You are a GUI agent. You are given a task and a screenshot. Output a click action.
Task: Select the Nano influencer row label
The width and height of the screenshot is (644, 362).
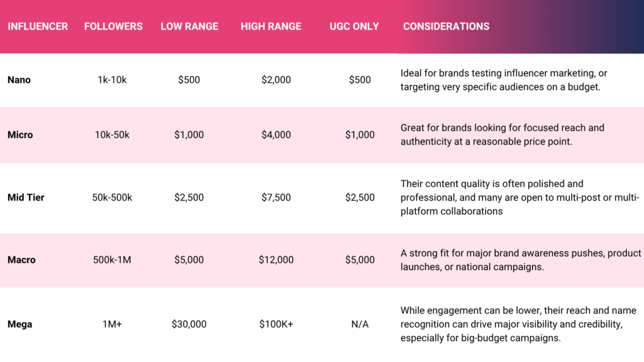[x=19, y=80]
